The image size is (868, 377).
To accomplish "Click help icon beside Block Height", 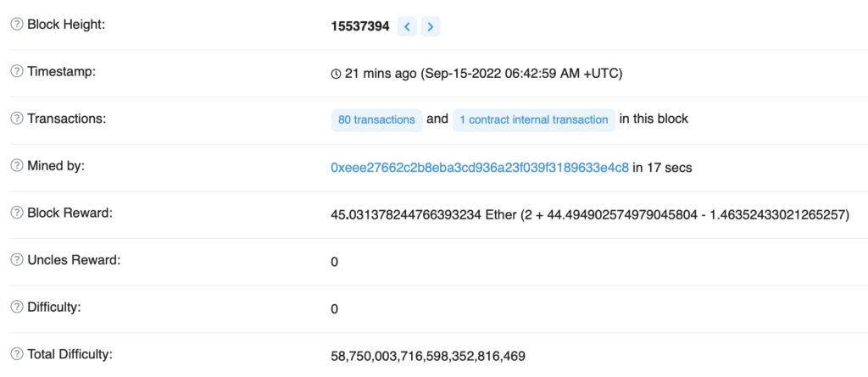I will click(x=17, y=25).
